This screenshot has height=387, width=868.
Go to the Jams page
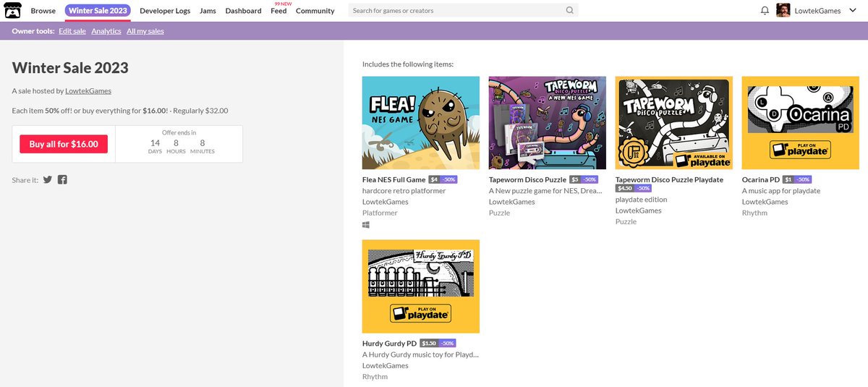[x=208, y=11]
